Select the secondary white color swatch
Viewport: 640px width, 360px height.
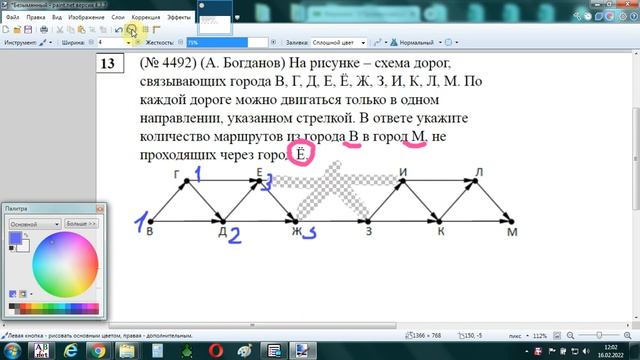point(24,246)
